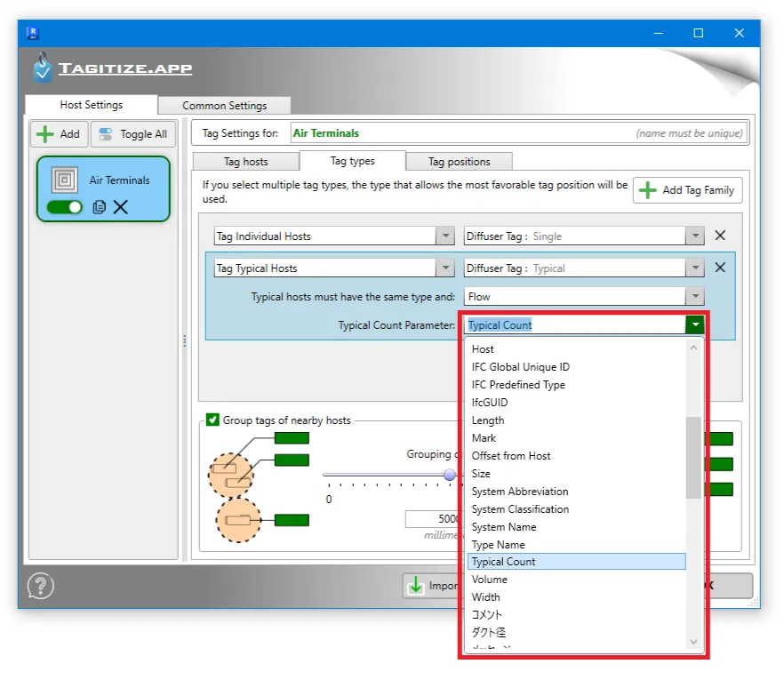Expand the Tag Individual Hosts dropdown

445,236
